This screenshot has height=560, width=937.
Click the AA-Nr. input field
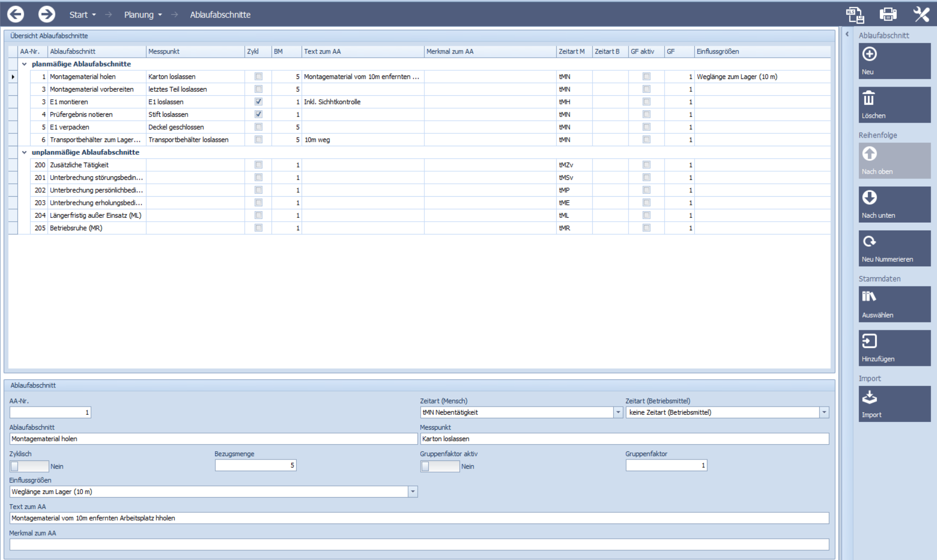[50, 412]
